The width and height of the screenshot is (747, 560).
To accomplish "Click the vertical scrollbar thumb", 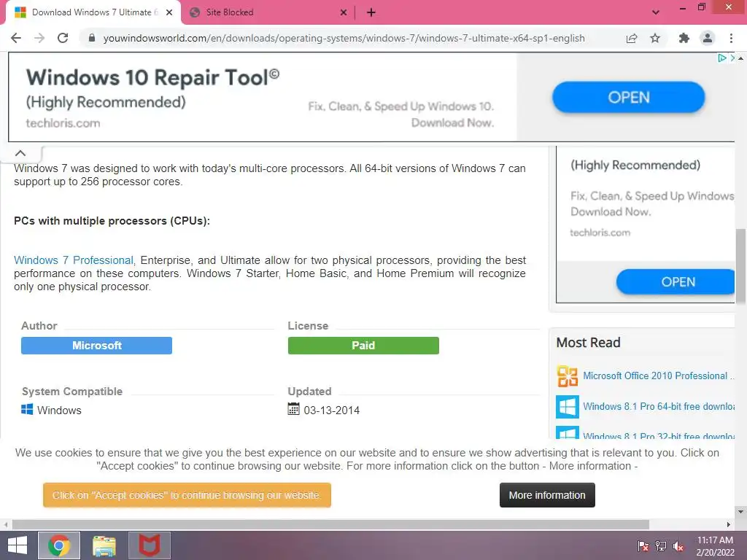I will point(740,265).
